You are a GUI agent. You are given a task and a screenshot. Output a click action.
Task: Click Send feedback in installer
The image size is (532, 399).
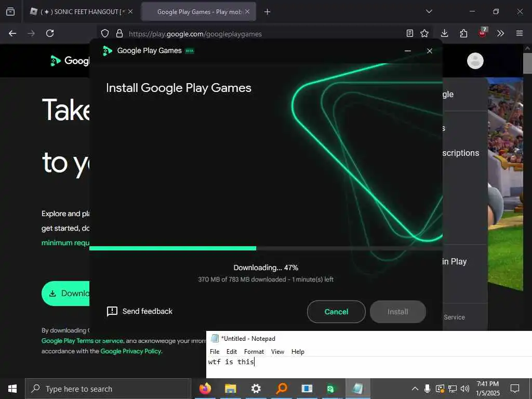coord(139,311)
